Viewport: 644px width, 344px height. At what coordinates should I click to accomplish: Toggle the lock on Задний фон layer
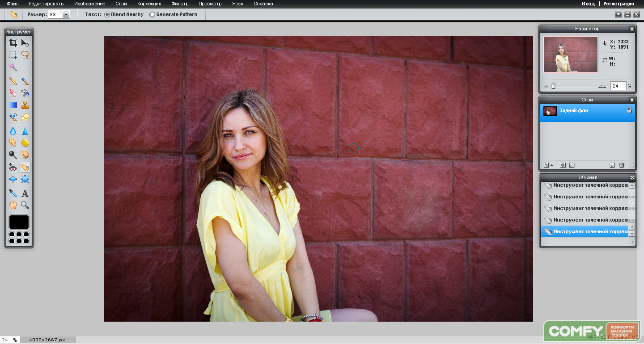pos(629,110)
